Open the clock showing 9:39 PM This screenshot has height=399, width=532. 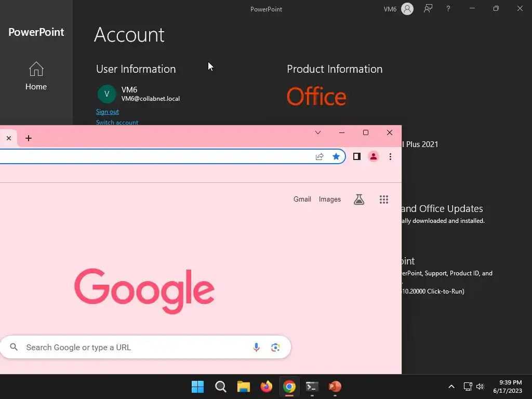(508, 387)
